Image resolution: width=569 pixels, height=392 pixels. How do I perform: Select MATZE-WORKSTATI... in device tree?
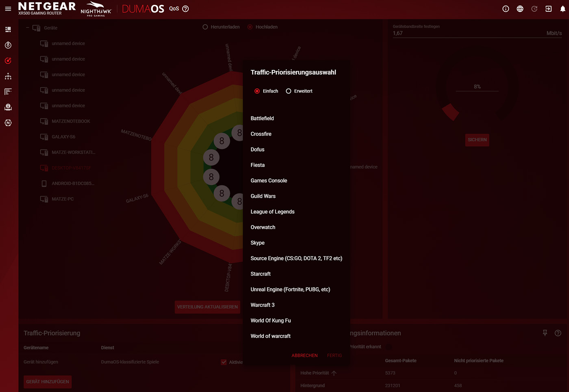click(x=74, y=153)
